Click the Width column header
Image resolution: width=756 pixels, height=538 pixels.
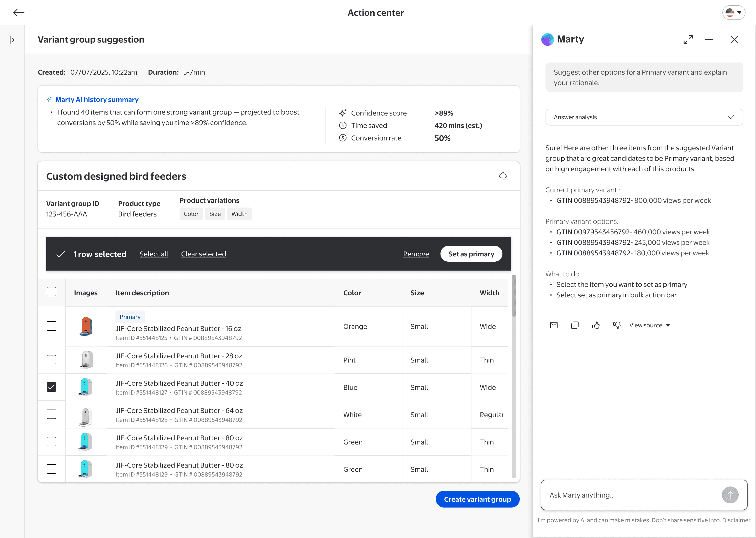pos(490,293)
